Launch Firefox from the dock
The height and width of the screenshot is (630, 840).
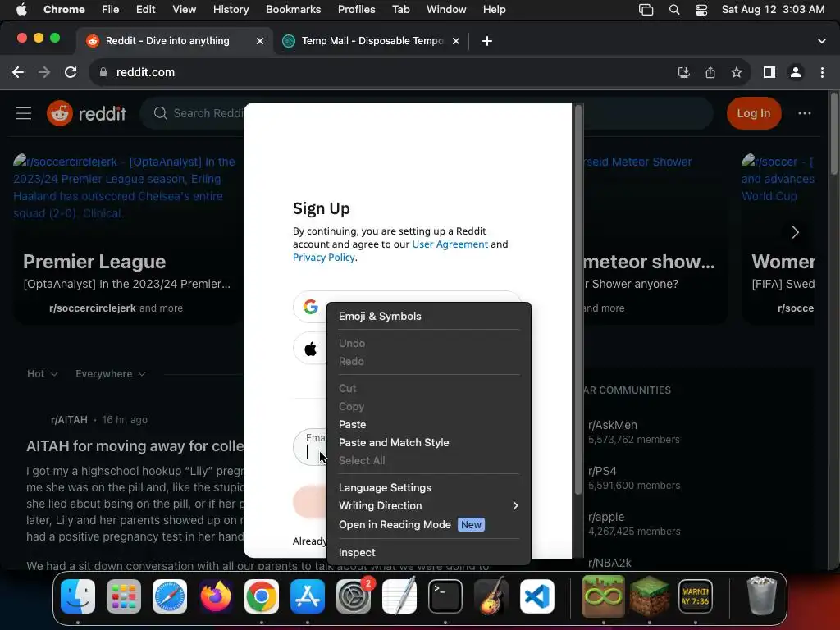point(216,596)
